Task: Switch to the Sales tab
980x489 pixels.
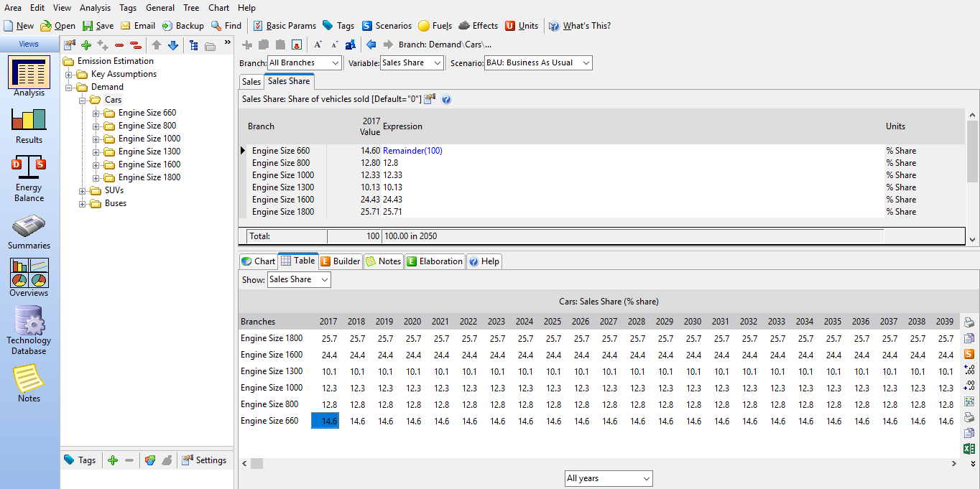Action: (x=251, y=82)
